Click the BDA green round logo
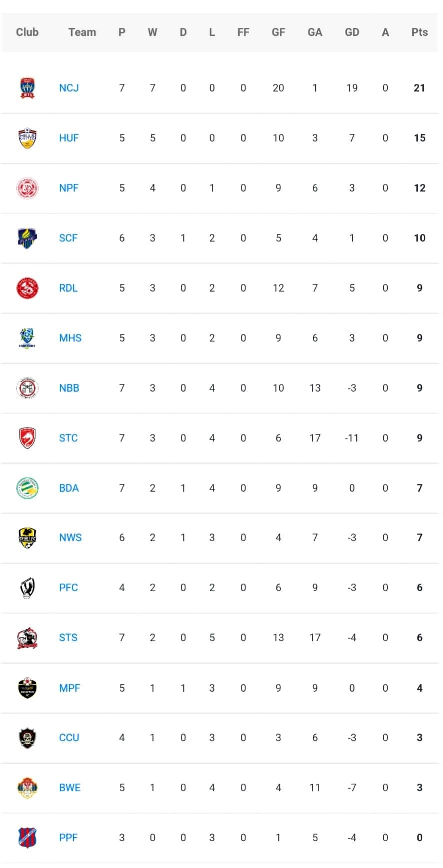 pos(27,488)
